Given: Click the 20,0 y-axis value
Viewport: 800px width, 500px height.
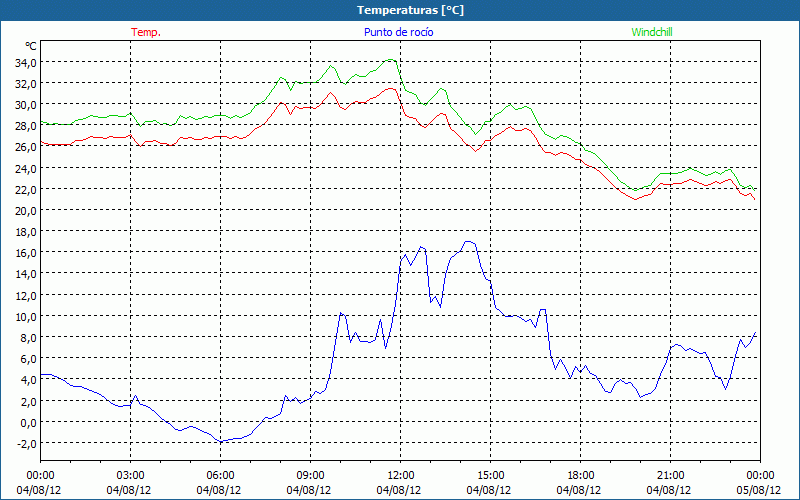Looking at the screenshot, I should pyautogui.click(x=27, y=211).
